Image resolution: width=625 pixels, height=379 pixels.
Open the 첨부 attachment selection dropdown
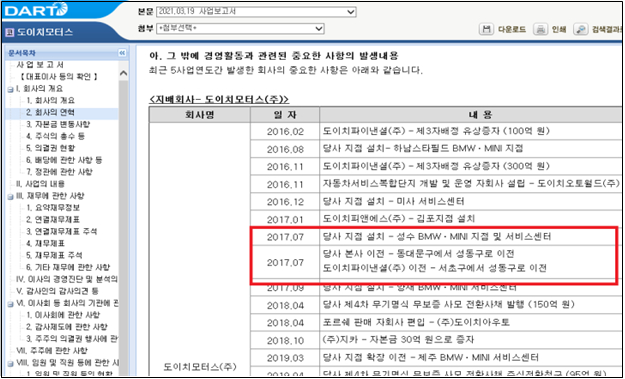[240, 29]
